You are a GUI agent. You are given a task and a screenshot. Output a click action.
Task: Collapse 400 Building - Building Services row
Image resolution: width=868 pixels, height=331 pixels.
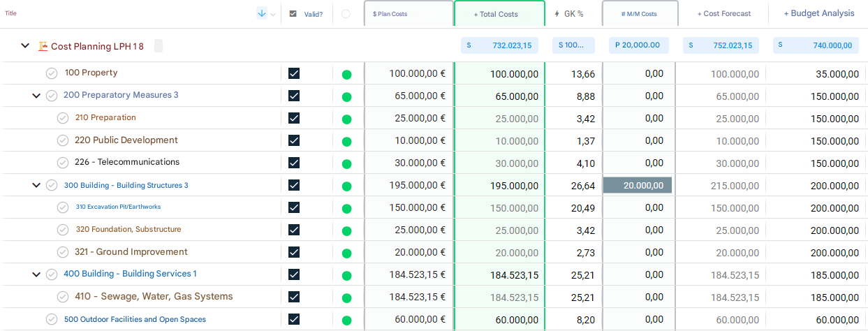pyautogui.click(x=36, y=274)
